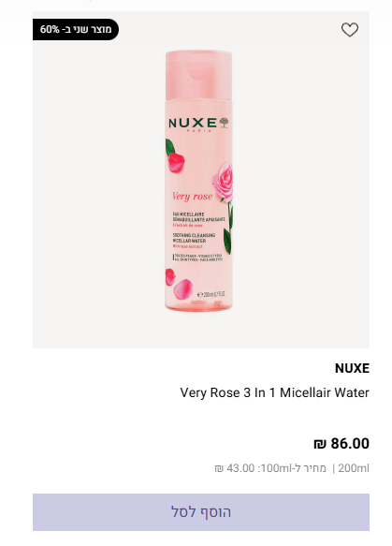Click the 200ml size label below price
The image size is (392, 546).
click(x=354, y=468)
